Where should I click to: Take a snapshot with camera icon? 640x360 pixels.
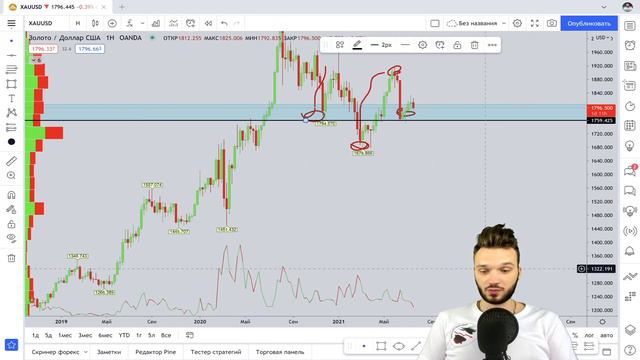pyautogui.click(x=551, y=23)
